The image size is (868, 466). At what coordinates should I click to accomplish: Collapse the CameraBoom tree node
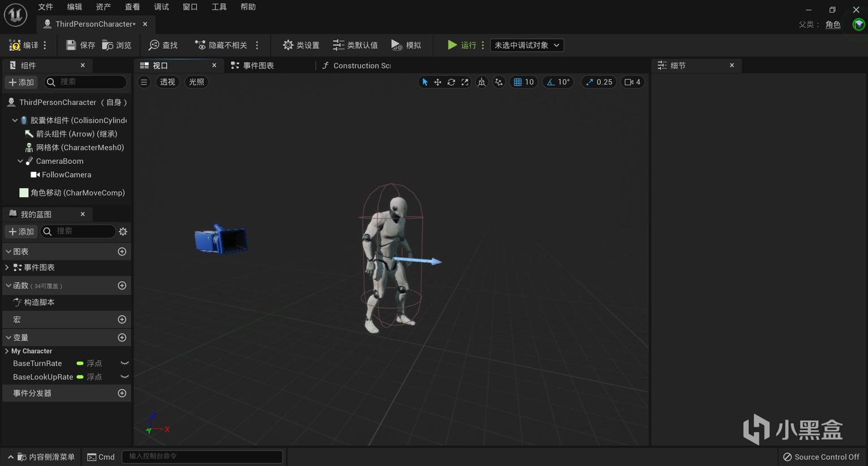[20, 161]
